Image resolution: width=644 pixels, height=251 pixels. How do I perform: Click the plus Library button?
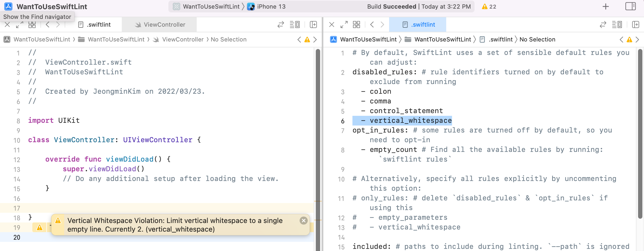(x=606, y=6)
